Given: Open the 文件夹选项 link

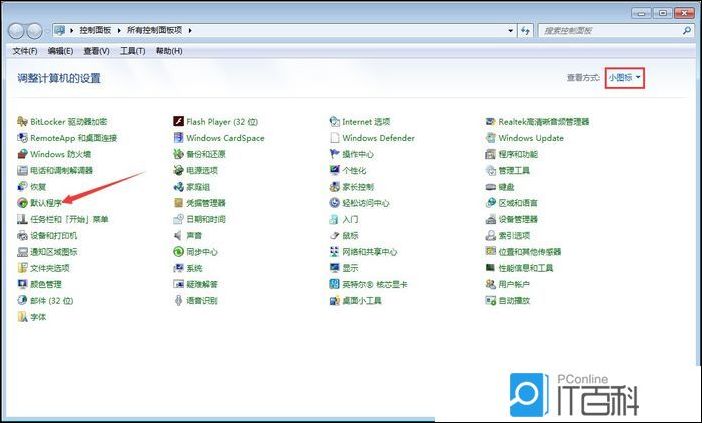Looking at the screenshot, I should click(x=50, y=268).
